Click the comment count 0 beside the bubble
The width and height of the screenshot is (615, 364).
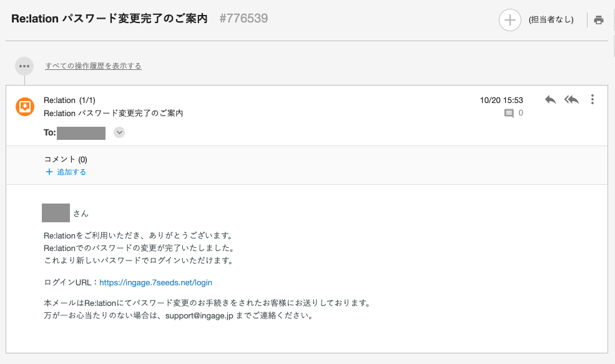[x=521, y=113]
